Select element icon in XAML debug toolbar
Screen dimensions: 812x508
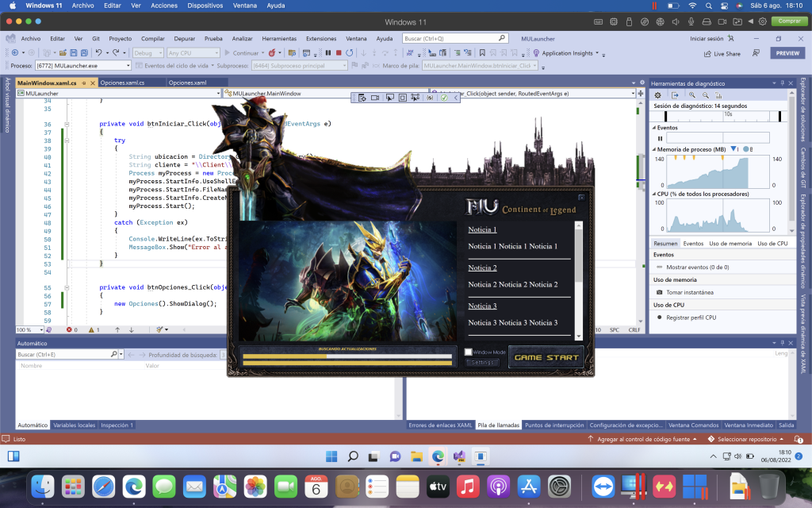click(389, 98)
